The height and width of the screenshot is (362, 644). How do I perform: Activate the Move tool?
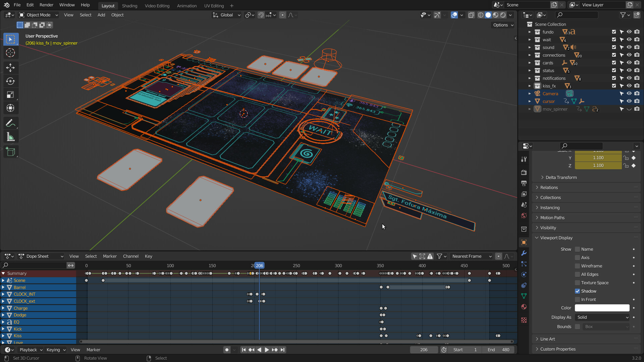tap(10, 68)
